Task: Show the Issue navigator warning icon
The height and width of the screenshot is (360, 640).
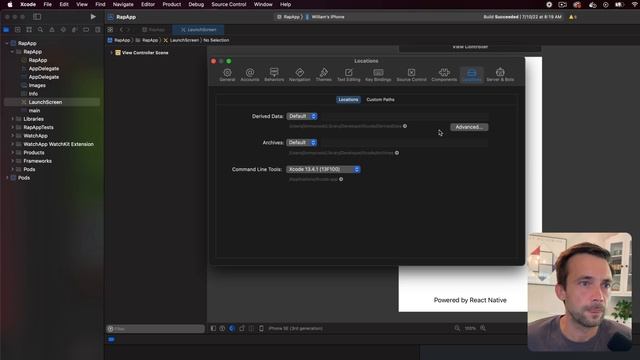Action: pos(52,30)
